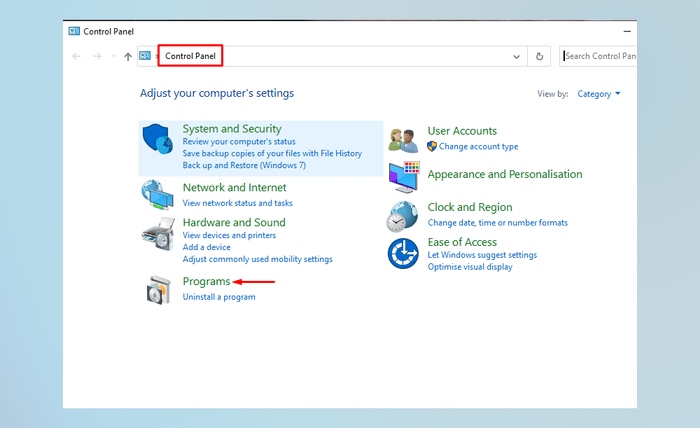700x428 pixels.
Task: Expand the address bar history dropdown
Action: click(517, 57)
